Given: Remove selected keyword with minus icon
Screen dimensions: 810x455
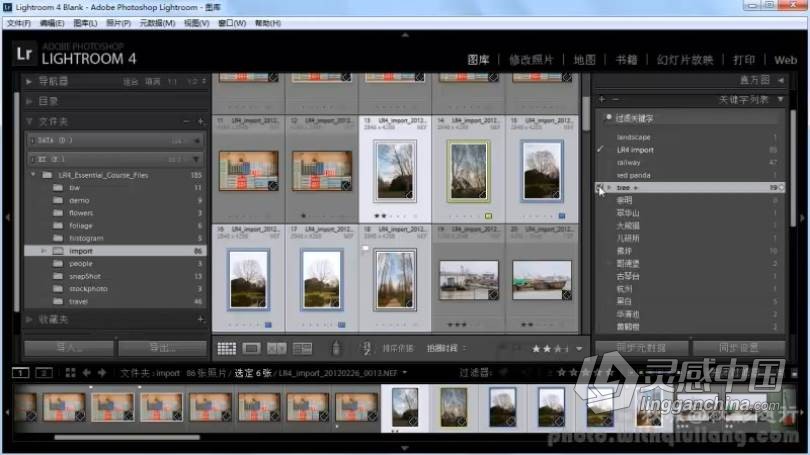Looking at the screenshot, I should pos(615,99).
